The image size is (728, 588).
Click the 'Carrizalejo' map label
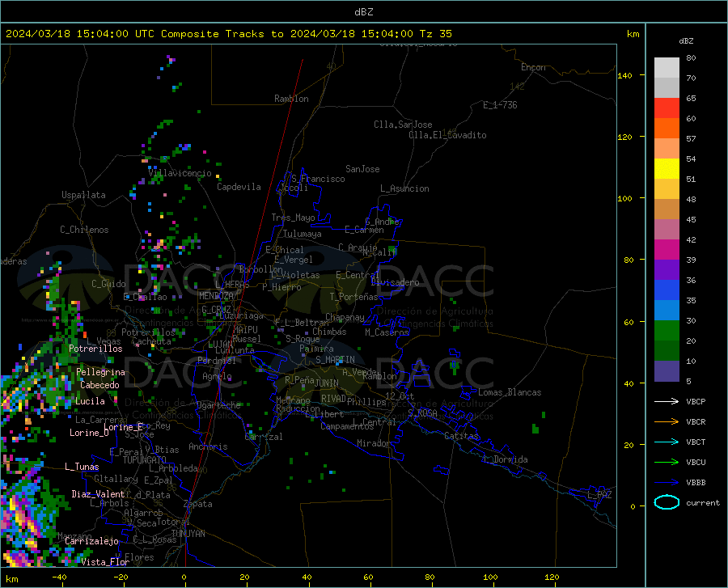pyautogui.click(x=91, y=541)
